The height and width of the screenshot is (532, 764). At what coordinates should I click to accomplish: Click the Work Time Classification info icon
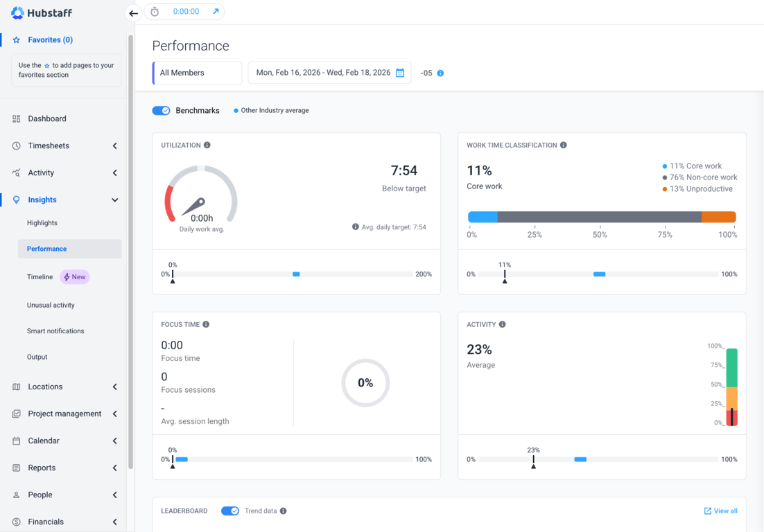563,145
